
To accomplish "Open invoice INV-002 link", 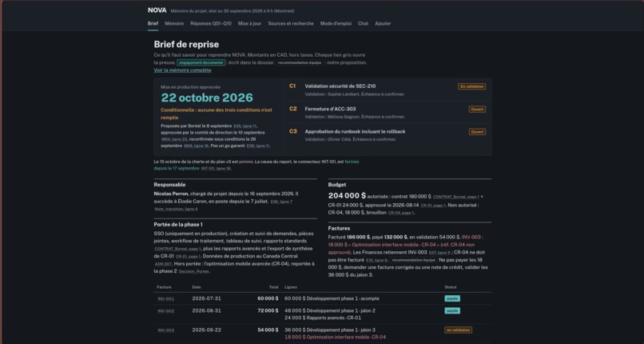I will [x=166, y=311].
